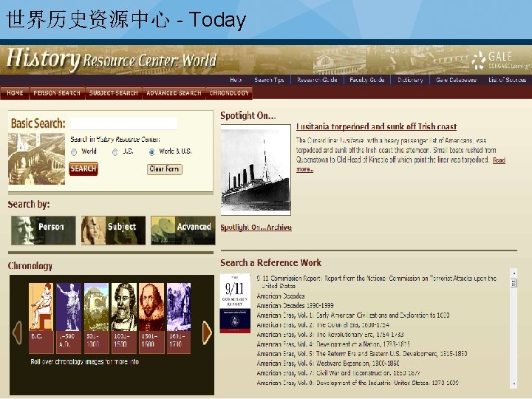532x399 pixels.
Task: Select the 1601–1700 chronology image
Action: coord(179,307)
